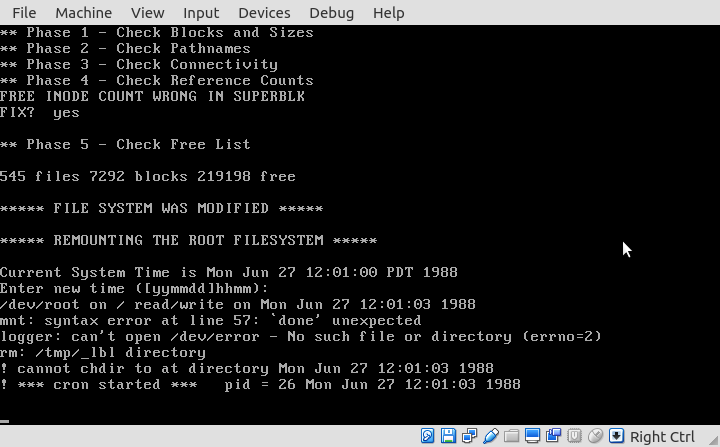The height and width of the screenshot is (447, 720).
Task: Click the blinking cursor on the console's last line
Action: pyautogui.click(x=5, y=421)
